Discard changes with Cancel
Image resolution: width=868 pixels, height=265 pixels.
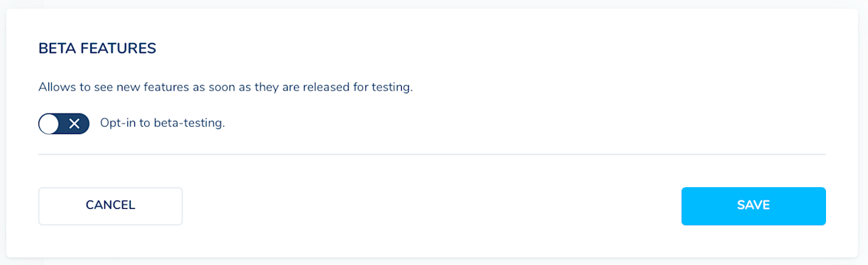(x=111, y=206)
